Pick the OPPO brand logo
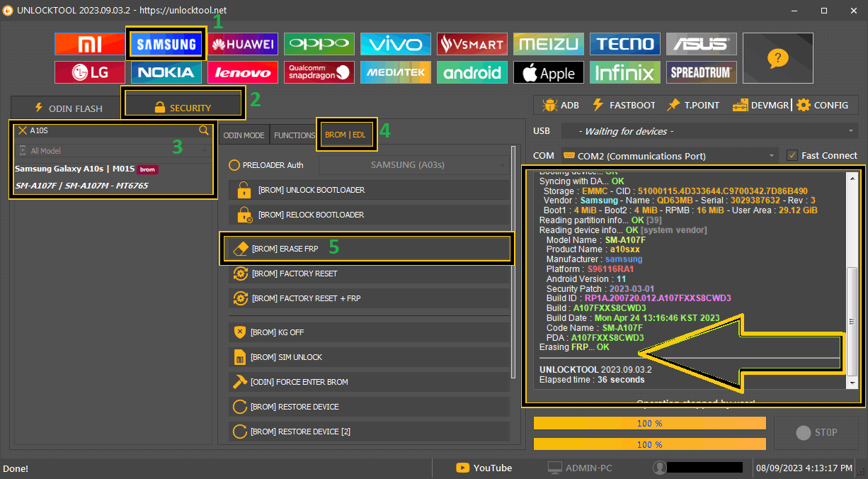 click(319, 45)
